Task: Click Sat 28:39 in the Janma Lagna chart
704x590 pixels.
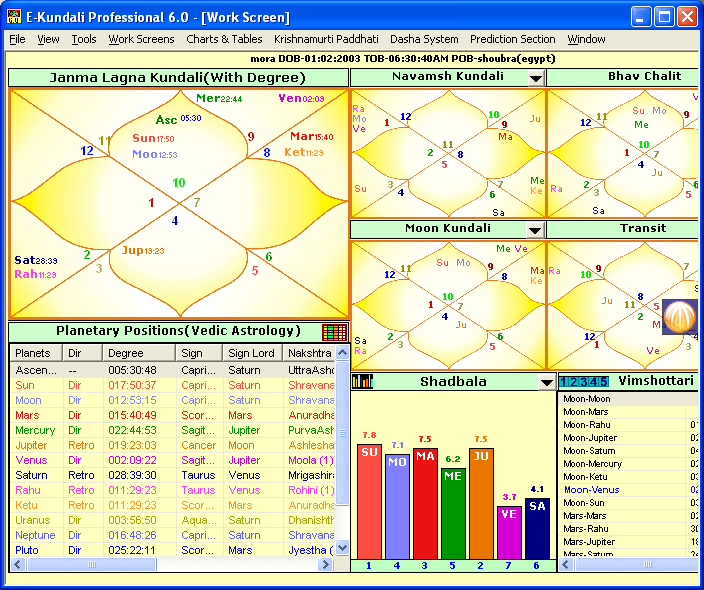Action: 36,260
